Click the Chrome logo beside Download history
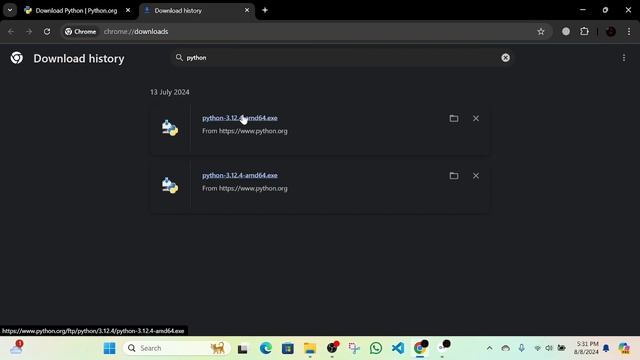The image size is (640, 360). pos(17,58)
